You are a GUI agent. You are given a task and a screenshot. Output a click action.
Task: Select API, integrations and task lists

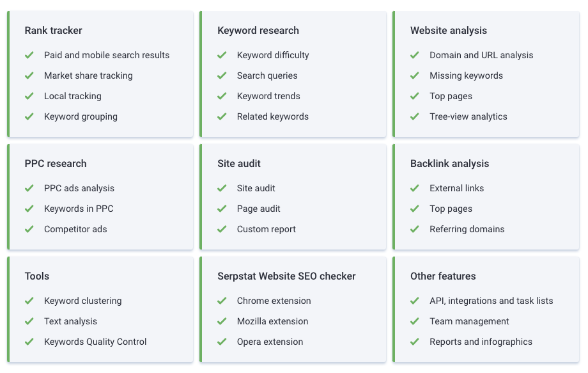coord(491,301)
